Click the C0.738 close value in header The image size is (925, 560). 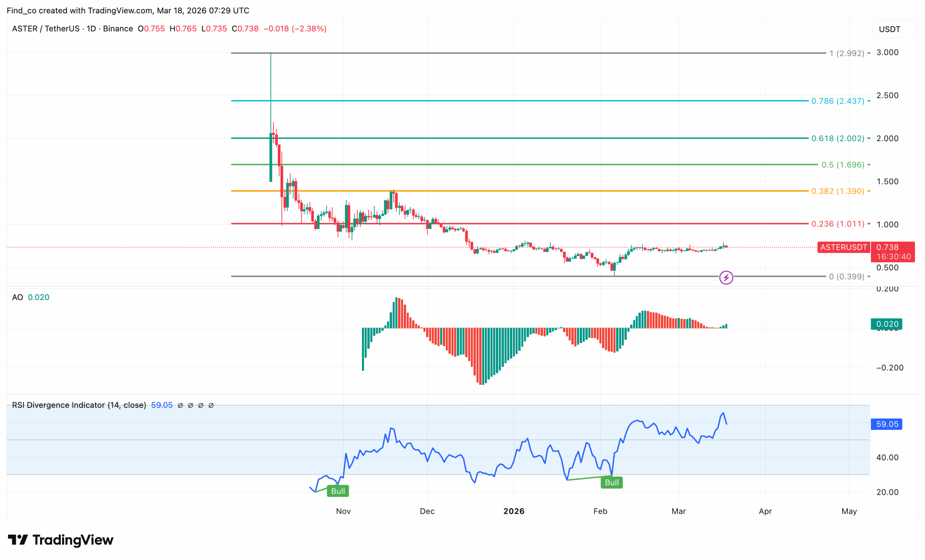(245, 29)
